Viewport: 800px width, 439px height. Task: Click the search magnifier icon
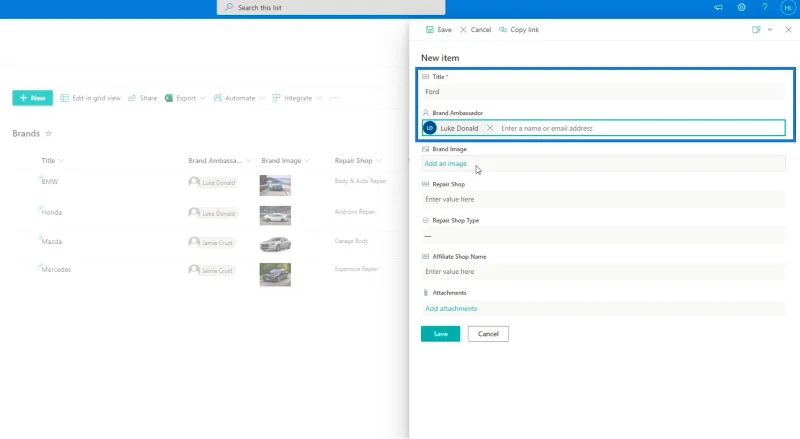[229, 7]
